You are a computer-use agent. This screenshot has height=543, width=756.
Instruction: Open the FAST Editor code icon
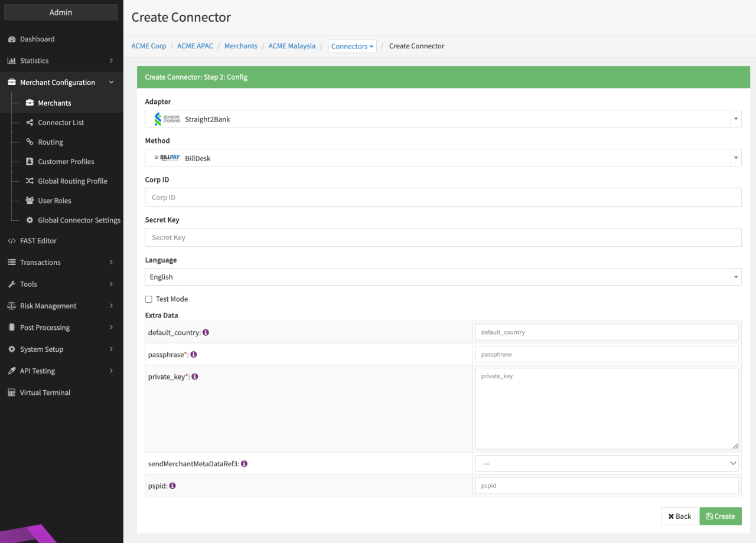[x=11, y=241]
